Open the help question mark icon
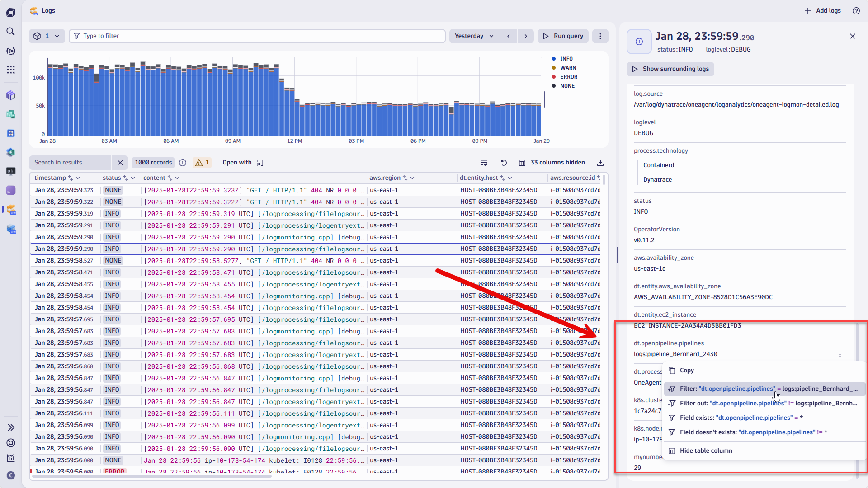Screen dimensions: 868x488 856,11
